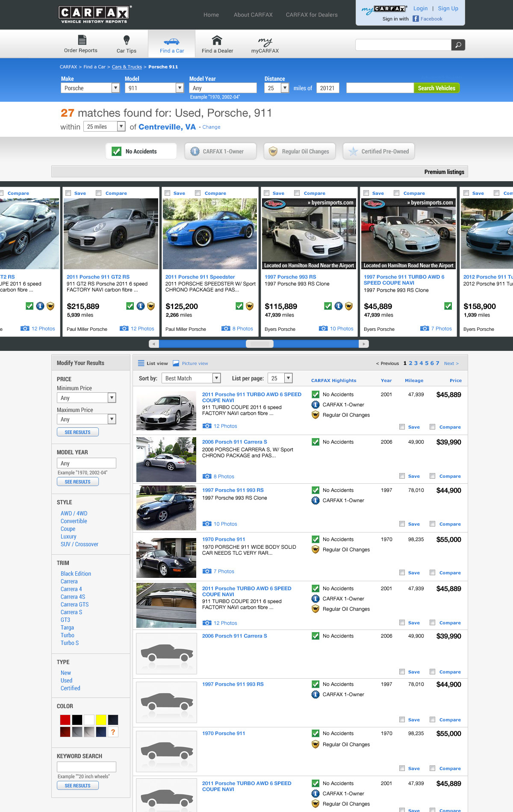This screenshot has height=812, width=513.
Task: Go to results page 3
Action: (416, 363)
